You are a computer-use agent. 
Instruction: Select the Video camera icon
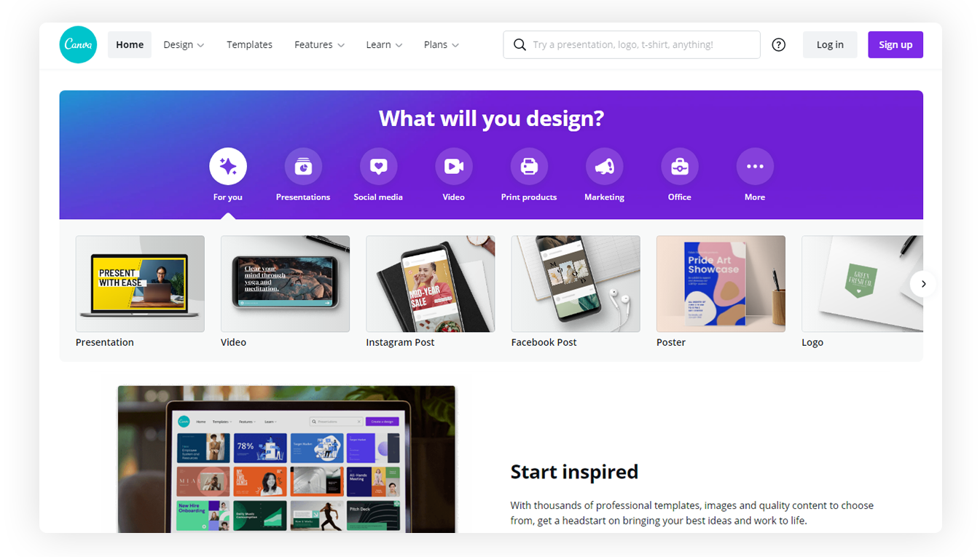[x=454, y=166]
